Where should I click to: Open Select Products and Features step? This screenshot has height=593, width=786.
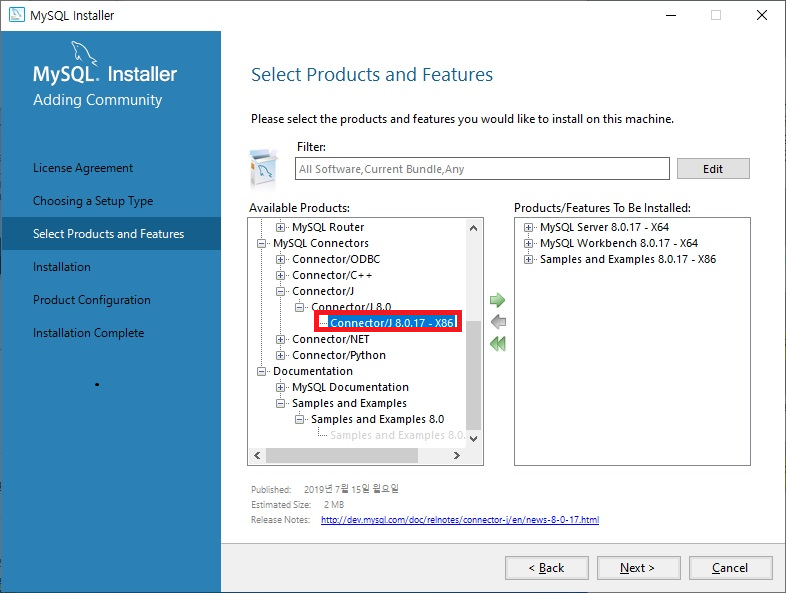click(109, 234)
